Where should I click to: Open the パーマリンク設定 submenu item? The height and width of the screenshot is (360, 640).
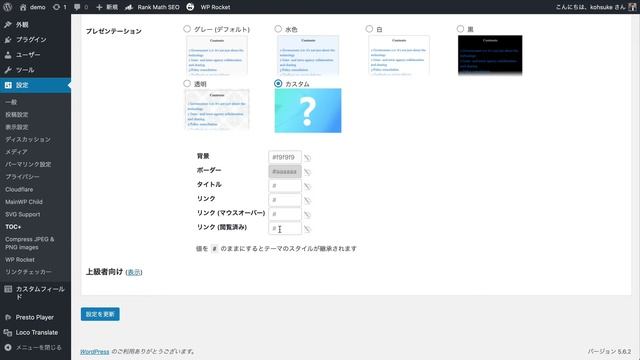click(28, 164)
